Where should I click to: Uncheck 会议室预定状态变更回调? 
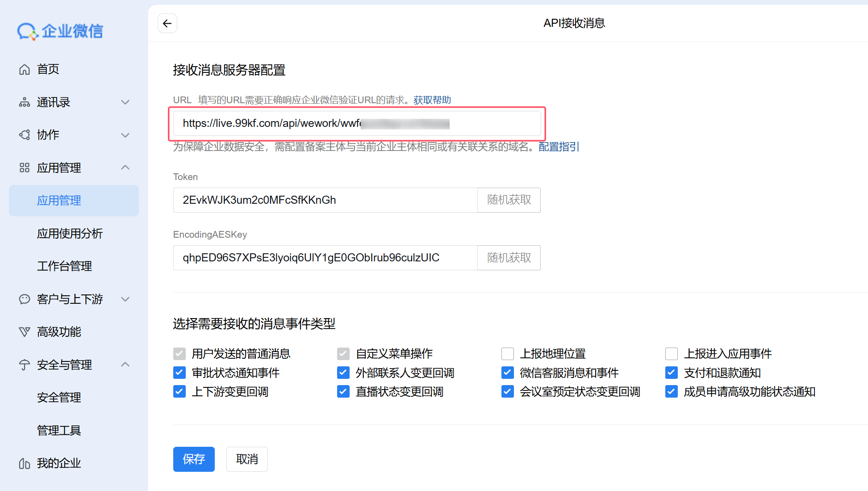508,392
